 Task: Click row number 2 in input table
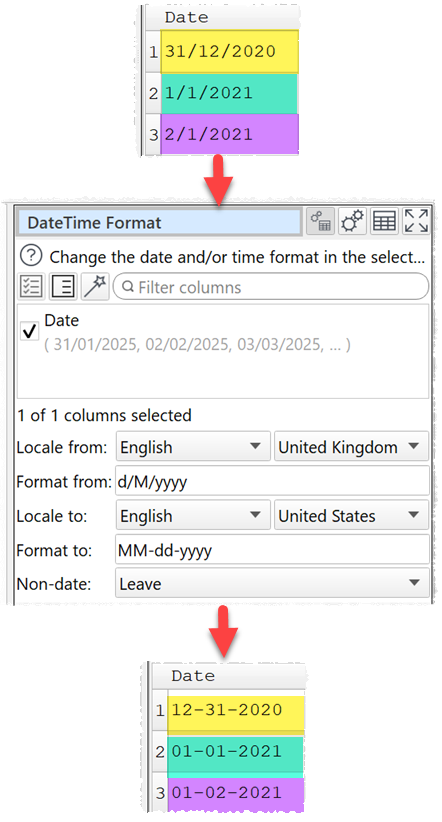pyautogui.click(x=153, y=94)
